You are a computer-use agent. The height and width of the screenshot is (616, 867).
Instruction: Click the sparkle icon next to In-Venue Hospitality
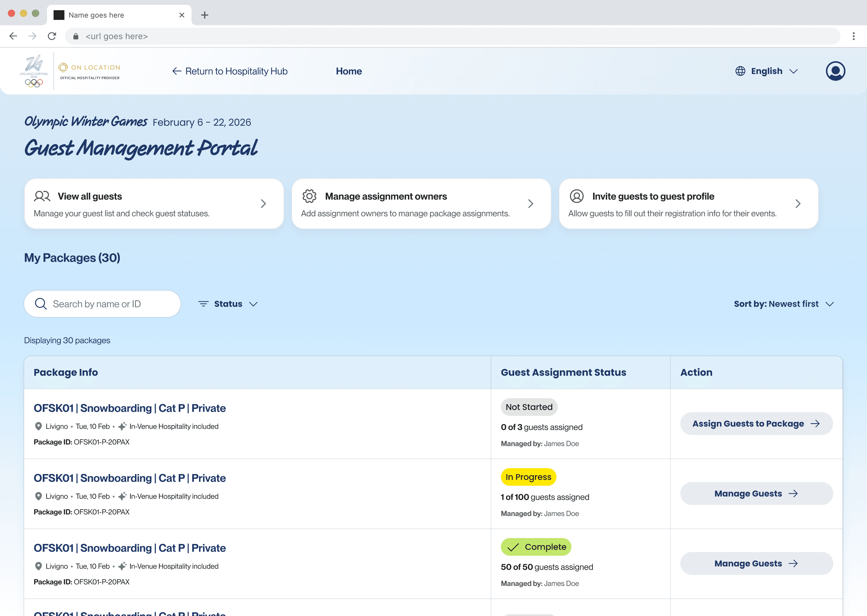pyautogui.click(x=122, y=426)
